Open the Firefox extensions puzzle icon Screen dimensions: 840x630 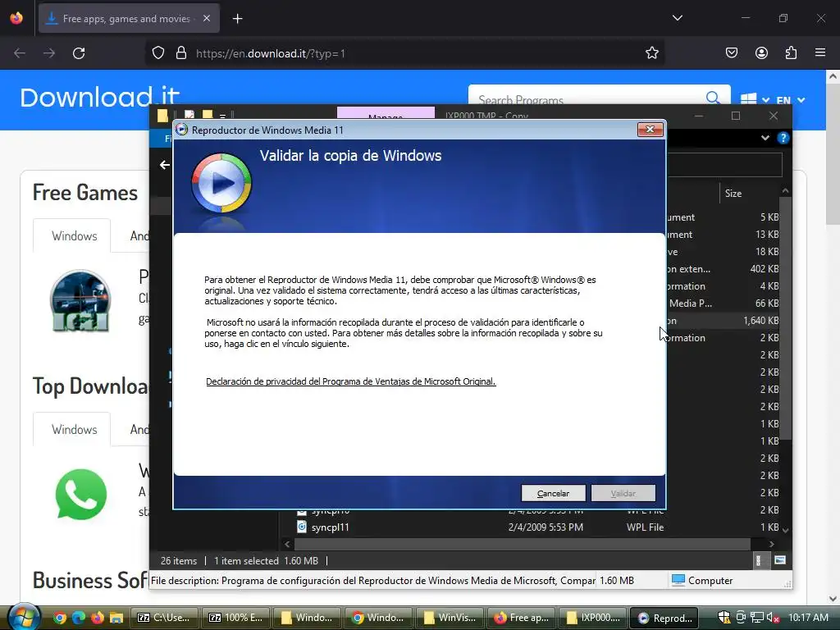click(x=791, y=52)
